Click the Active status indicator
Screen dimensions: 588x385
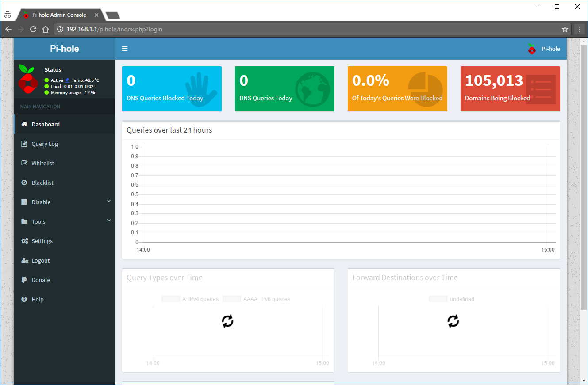tap(54, 80)
